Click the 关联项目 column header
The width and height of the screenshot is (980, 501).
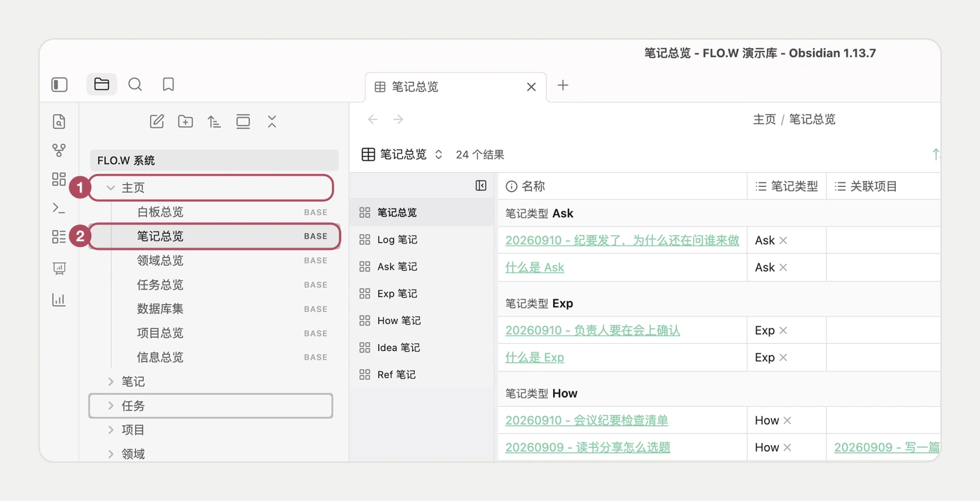pos(883,186)
